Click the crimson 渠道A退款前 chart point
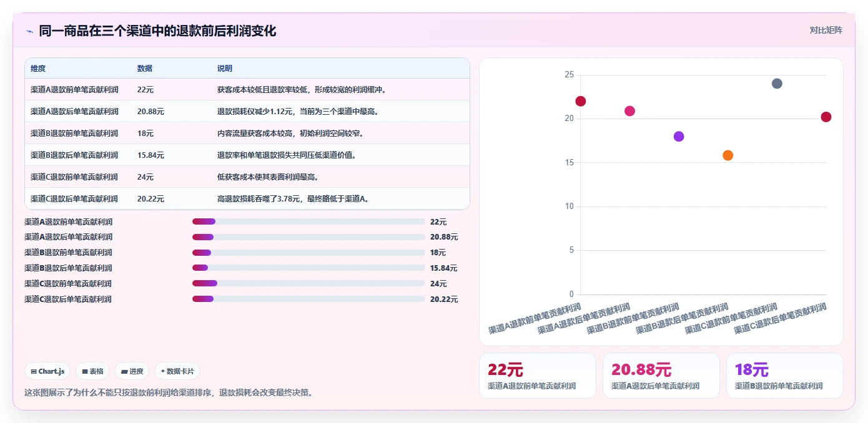The image size is (868, 423). tap(581, 101)
